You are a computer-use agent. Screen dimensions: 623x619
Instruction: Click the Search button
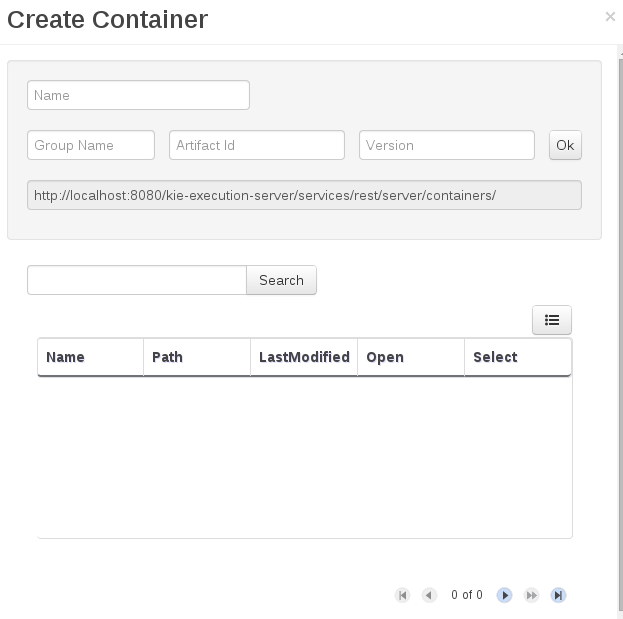coord(281,280)
